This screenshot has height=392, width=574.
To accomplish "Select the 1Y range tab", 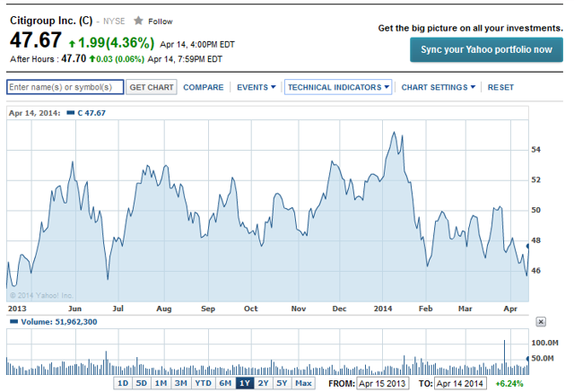I will click(x=245, y=383).
